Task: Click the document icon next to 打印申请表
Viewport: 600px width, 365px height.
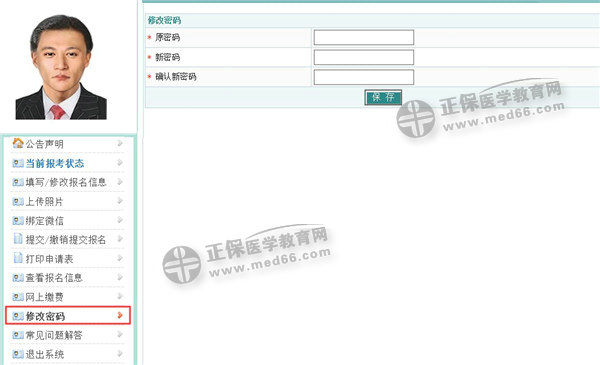Action: tap(18, 258)
